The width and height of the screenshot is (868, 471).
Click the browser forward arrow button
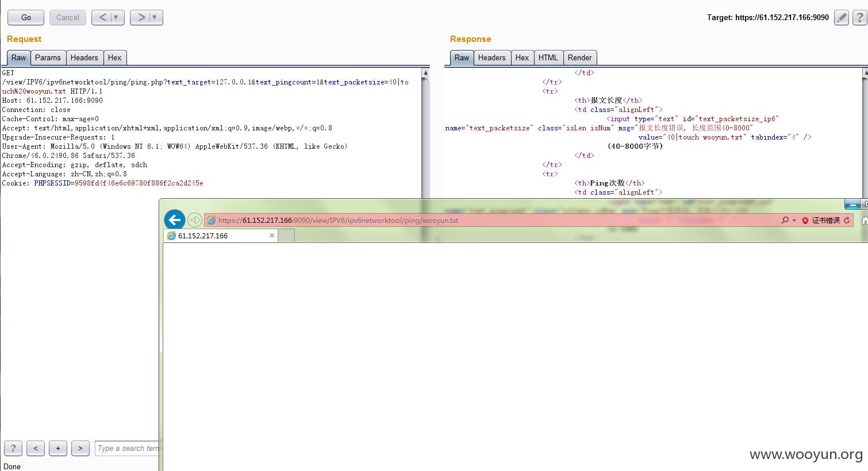pyautogui.click(x=195, y=220)
